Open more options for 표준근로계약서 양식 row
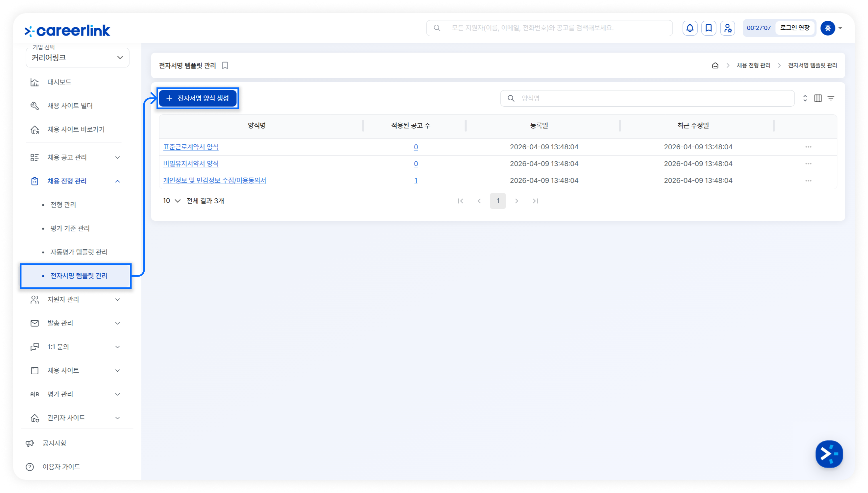The image size is (868, 493). [x=808, y=147]
